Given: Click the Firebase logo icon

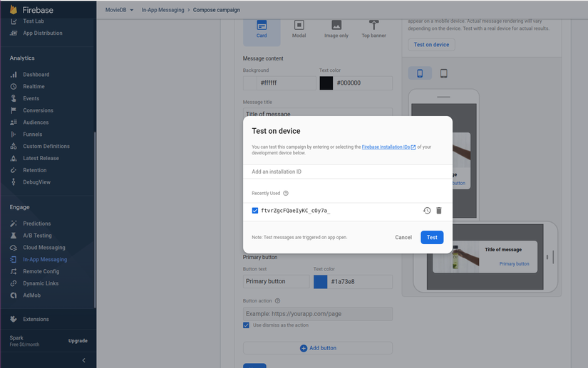Looking at the screenshot, I should click(14, 10).
